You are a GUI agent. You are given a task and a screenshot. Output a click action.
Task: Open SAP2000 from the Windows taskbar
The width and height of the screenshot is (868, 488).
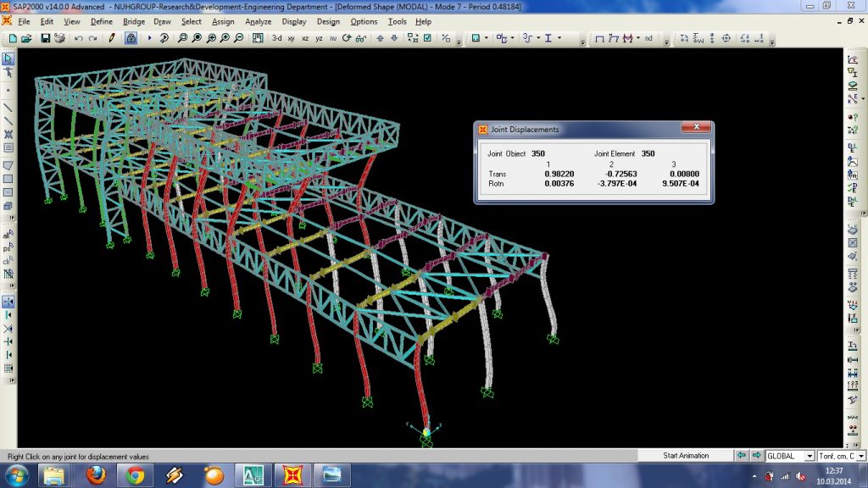coord(292,474)
